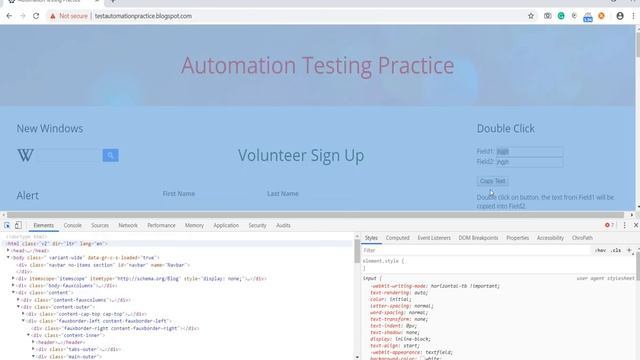The height and width of the screenshot is (360, 640).
Task: Open the Application tab
Action: [x=226, y=225]
